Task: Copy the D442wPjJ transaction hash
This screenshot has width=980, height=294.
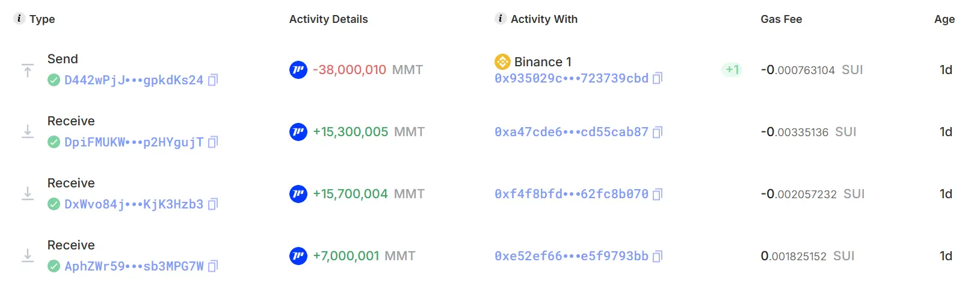Action: [x=212, y=80]
